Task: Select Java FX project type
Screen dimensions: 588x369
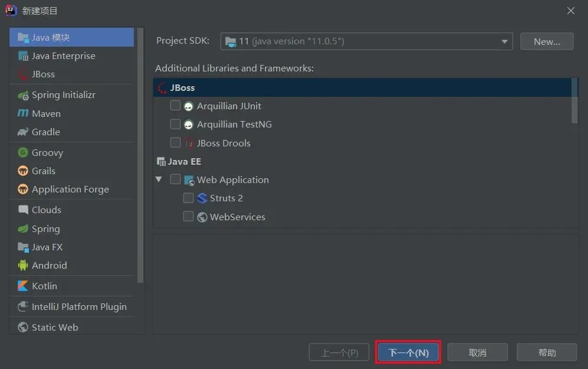Action: [71, 247]
